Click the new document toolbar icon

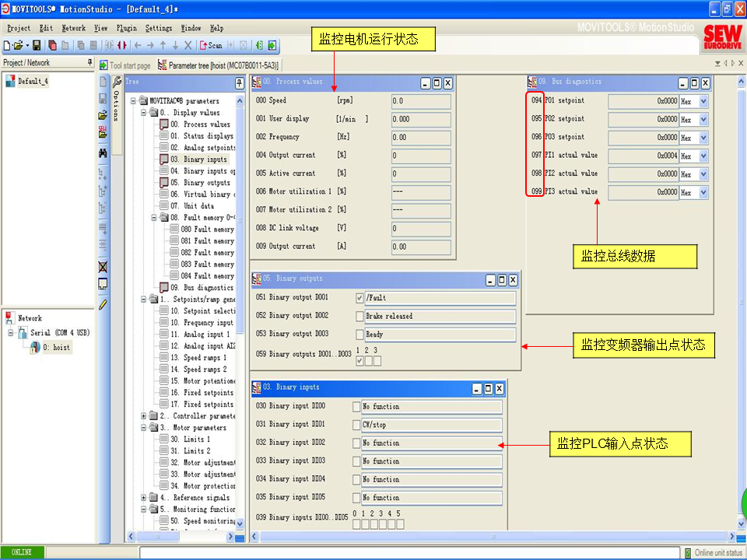point(7,46)
